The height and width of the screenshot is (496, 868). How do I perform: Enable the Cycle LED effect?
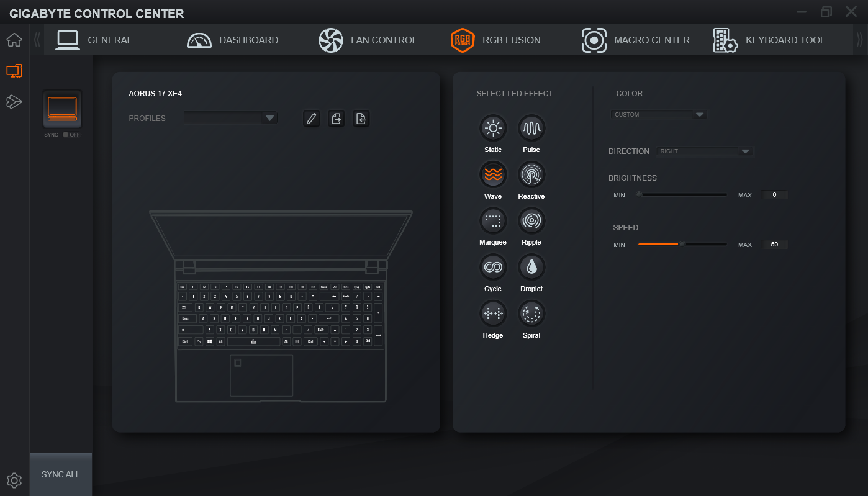(x=493, y=268)
